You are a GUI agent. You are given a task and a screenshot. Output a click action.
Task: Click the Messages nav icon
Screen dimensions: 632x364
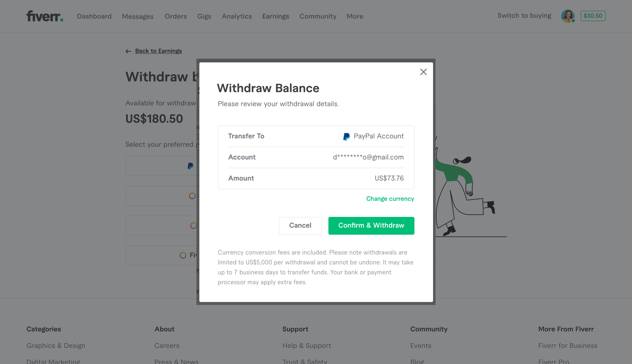(138, 16)
